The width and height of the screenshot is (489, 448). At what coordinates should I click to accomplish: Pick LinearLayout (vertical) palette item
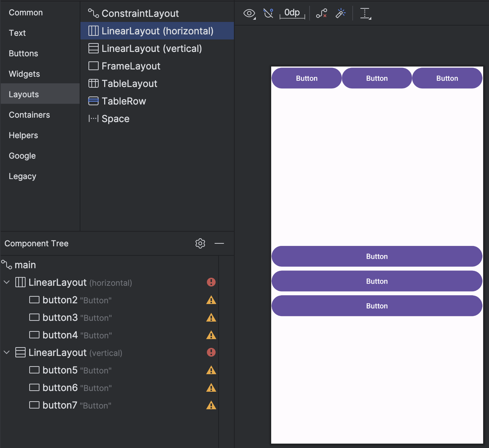(157, 48)
